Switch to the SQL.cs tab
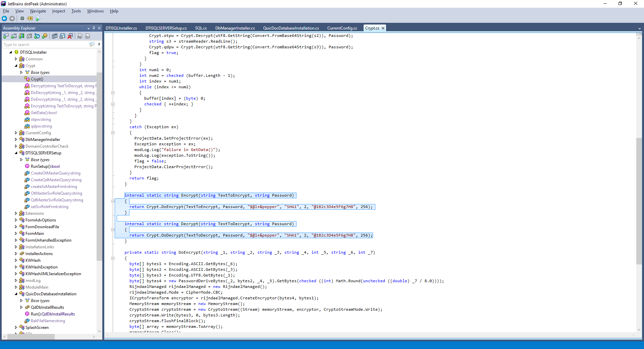Image resolution: width=644 pixels, height=349 pixels. 201,28
